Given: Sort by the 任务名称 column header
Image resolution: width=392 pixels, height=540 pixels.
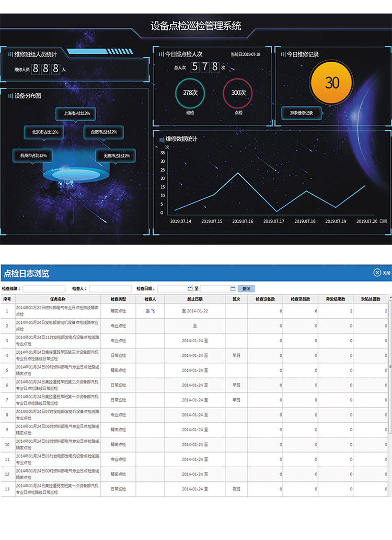Looking at the screenshot, I should tap(57, 299).
